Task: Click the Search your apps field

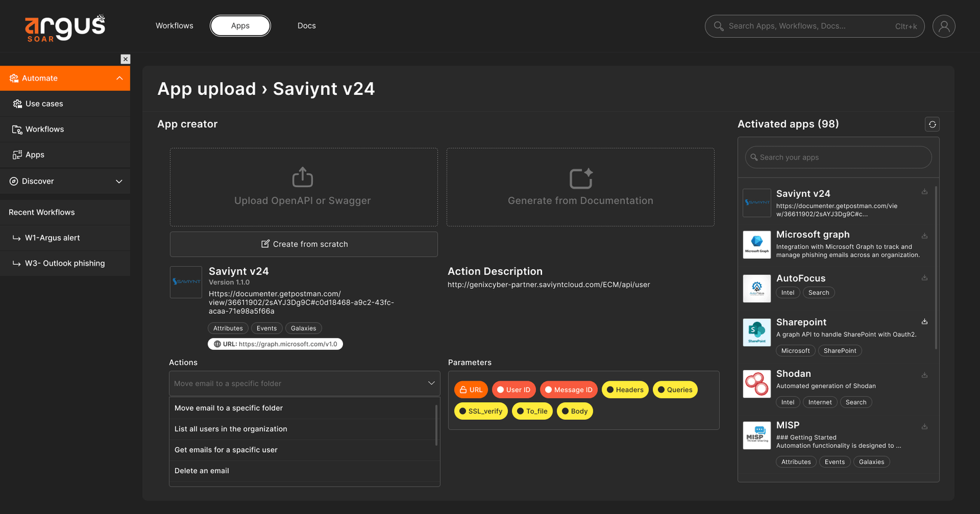Action: (x=839, y=157)
